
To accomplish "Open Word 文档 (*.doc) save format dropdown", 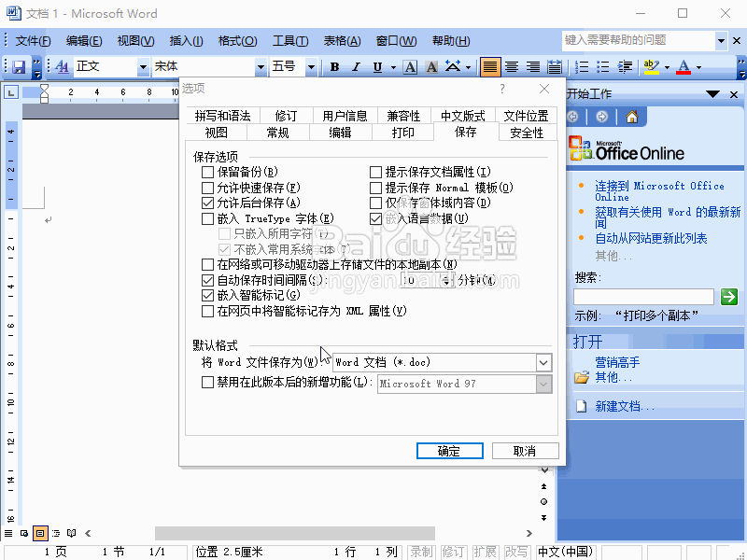I will pos(543,363).
